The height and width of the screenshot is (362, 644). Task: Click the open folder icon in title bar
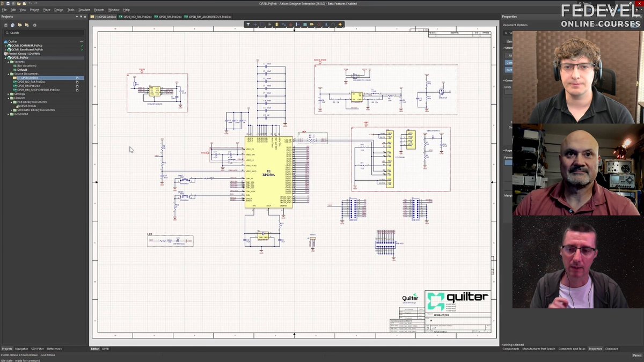coord(19,3)
